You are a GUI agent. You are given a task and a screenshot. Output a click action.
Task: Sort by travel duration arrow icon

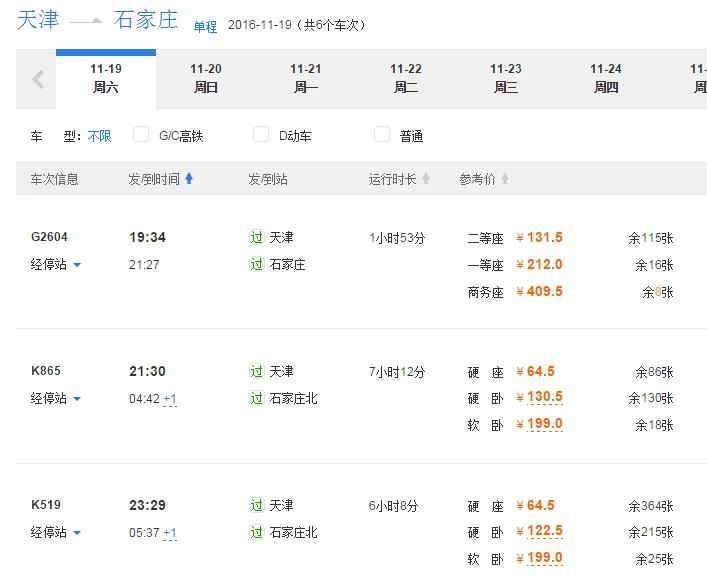click(x=426, y=179)
